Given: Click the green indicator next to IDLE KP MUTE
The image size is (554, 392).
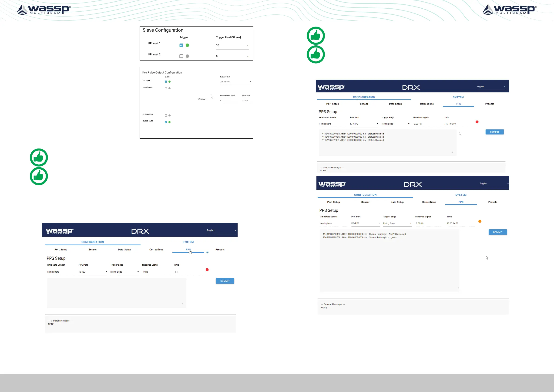Looking at the screenshot, I should [x=169, y=122].
